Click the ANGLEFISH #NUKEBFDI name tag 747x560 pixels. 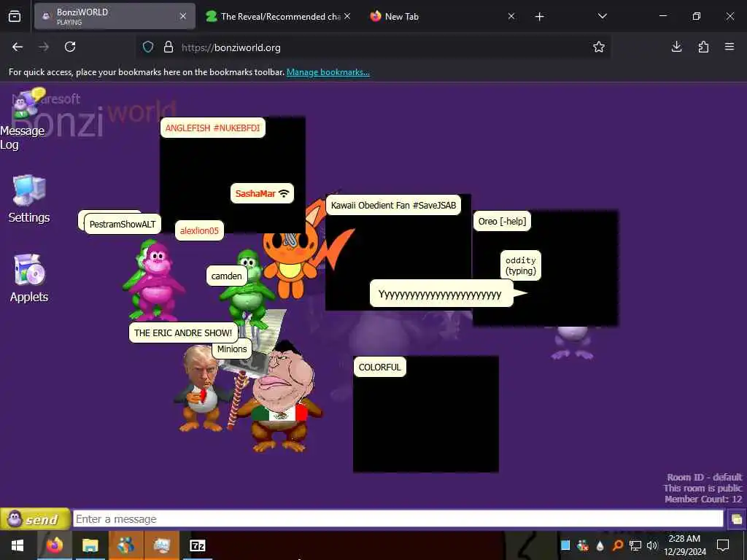point(212,128)
